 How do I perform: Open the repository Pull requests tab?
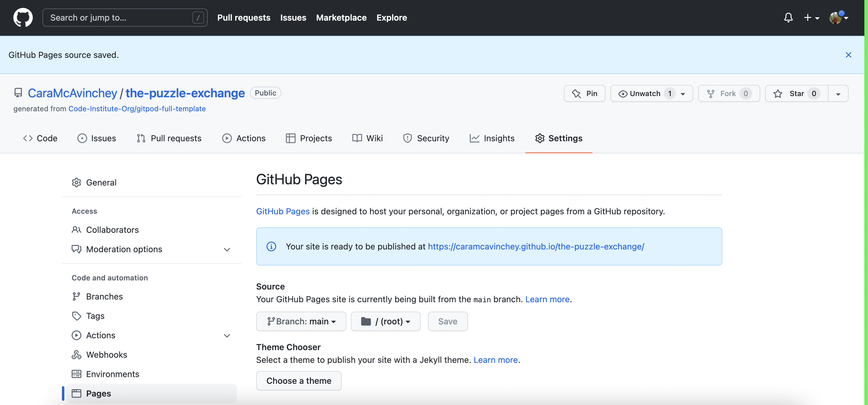pyautogui.click(x=169, y=138)
